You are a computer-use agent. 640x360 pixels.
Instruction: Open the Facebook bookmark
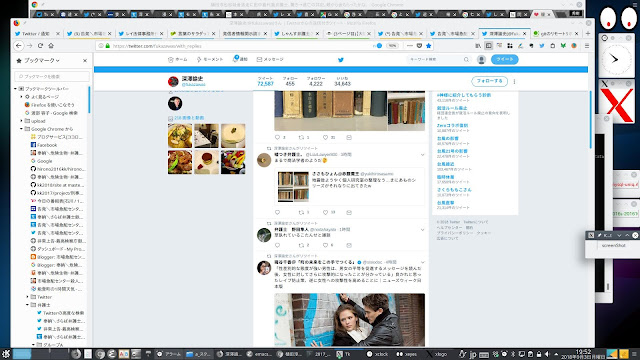[44, 145]
